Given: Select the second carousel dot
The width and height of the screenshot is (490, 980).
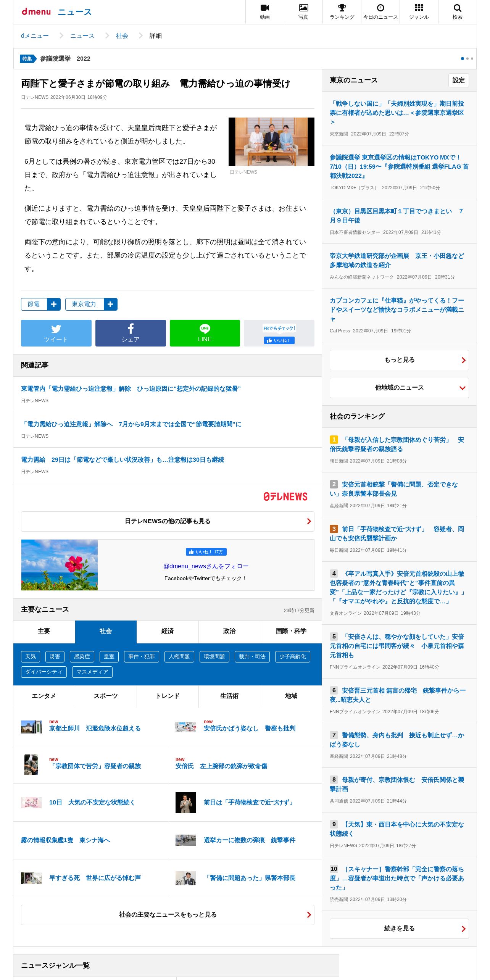Looking at the screenshot, I should click(x=467, y=58).
